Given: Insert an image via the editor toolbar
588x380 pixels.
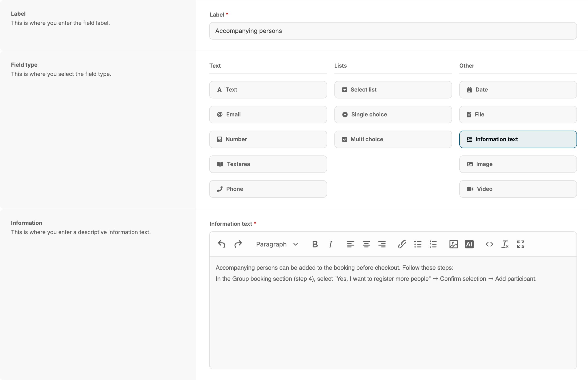Looking at the screenshot, I should (x=453, y=244).
